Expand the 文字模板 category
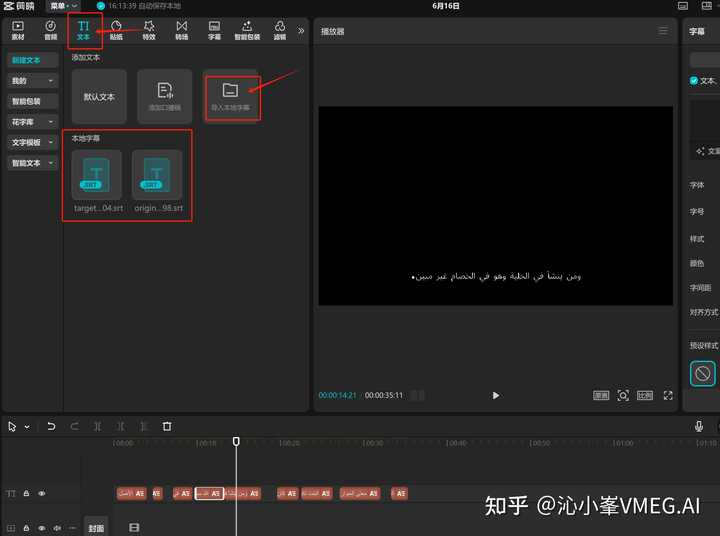Viewport: 720px width, 536px height. (27, 142)
